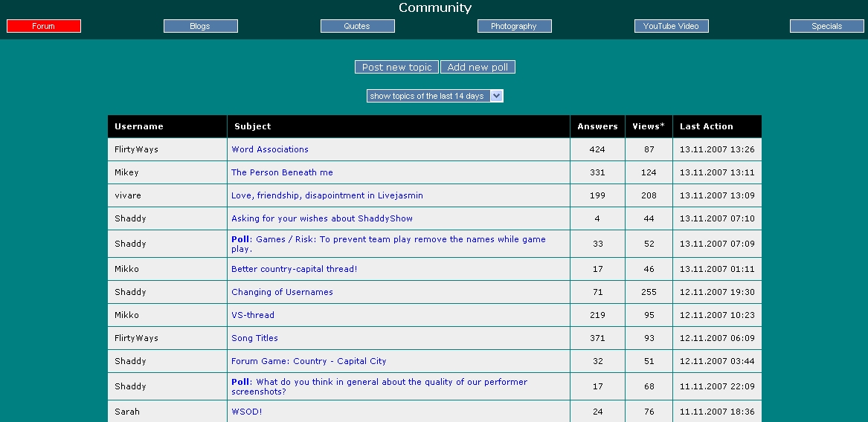Click username vivare in the table
The image size is (868, 422).
pyautogui.click(x=128, y=195)
